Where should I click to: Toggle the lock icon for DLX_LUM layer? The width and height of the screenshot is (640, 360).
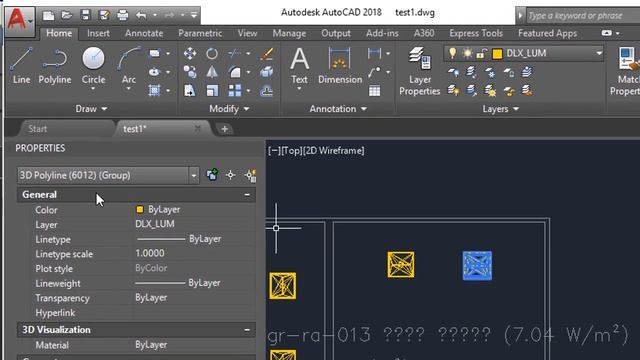pyautogui.click(x=482, y=53)
